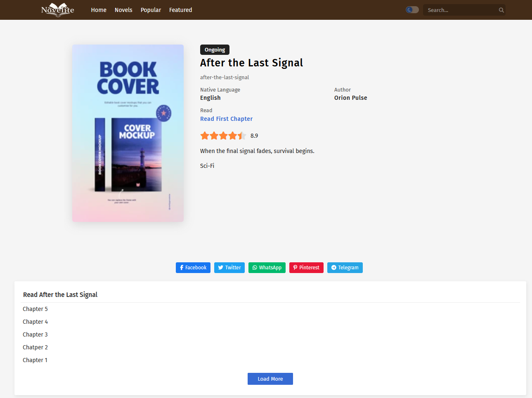Click Read First Chapter link
This screenshot has height=398, width=532.
tap(226, 119)
